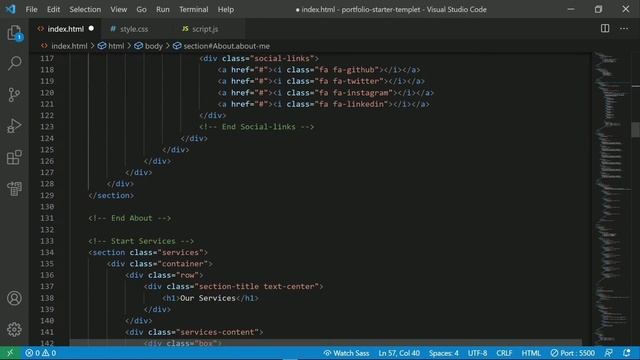Click index.html in the breadcrumb
The height and width of the screenshot is (360, 640).
(69, 46)
